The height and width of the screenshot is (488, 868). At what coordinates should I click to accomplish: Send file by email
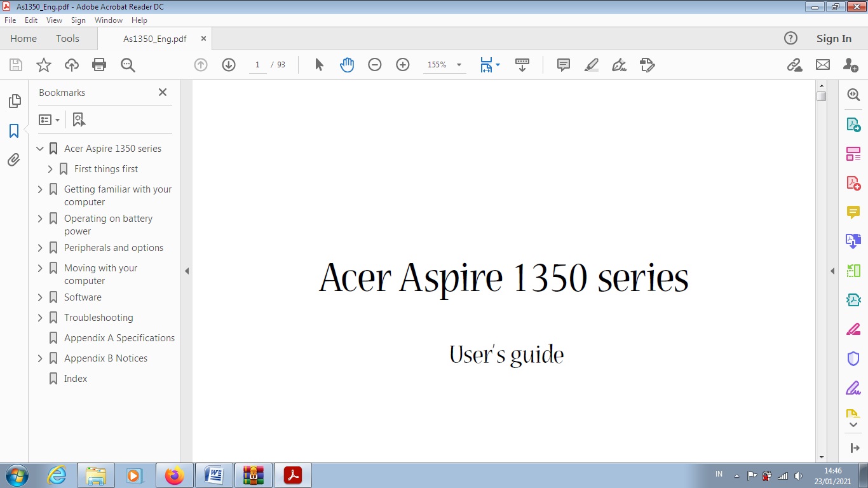pyautogui.click(x=823, y=65)
